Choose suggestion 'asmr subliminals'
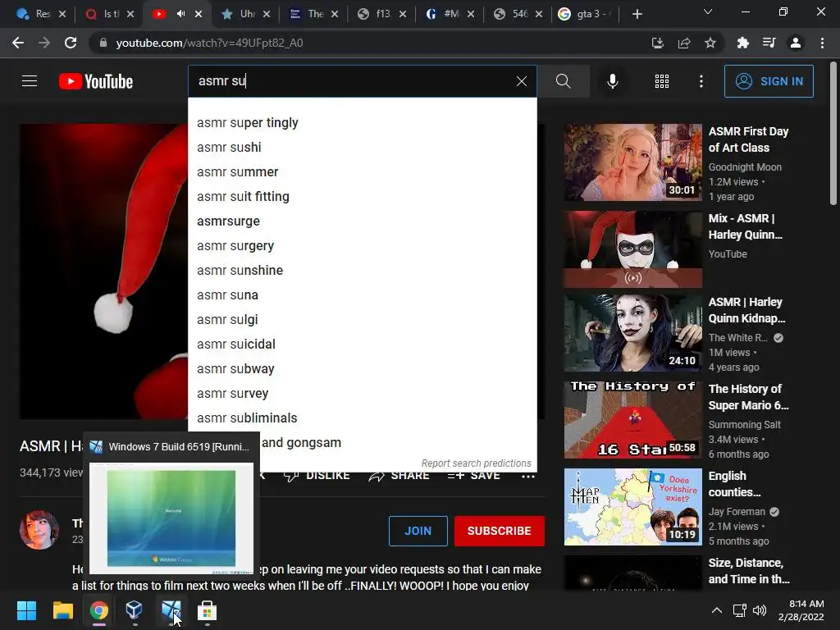This screenshot has width=840, height=630. click(362, 418)
